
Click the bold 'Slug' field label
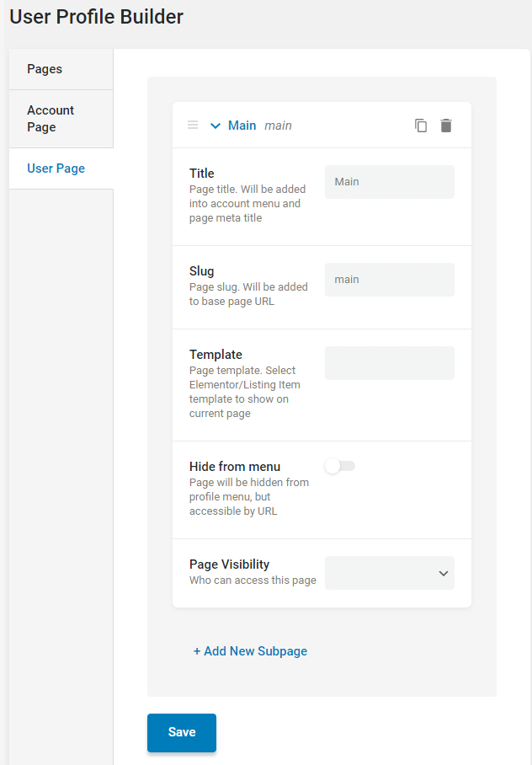coord(201,270)
